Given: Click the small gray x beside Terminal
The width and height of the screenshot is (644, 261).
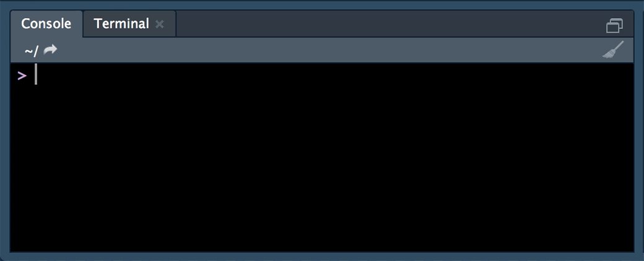Looking at the screenshot, I should (159, 25).
